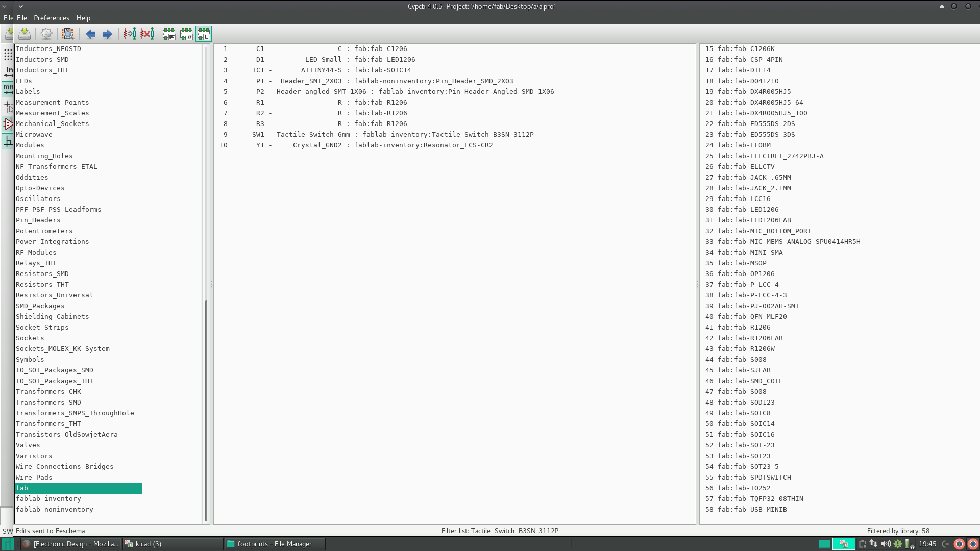Click the library list vertical scrollbar

pos(206,408)
